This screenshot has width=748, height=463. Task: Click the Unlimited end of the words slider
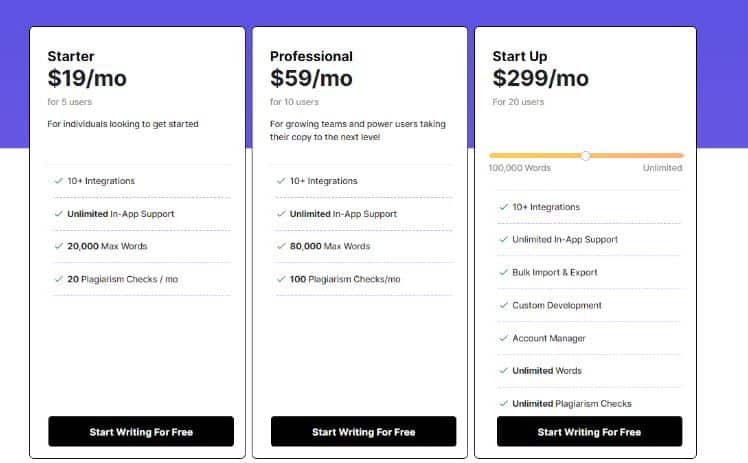click(x=662, y=168)
